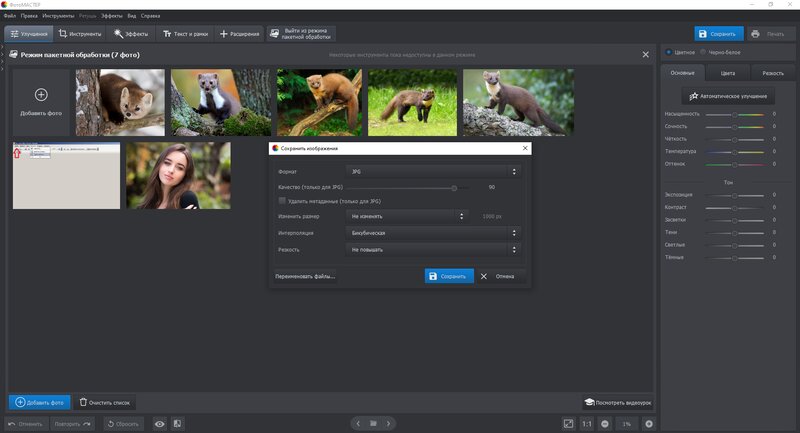This screenshot has height=433, width=800.
Task: Toggle the eye preview icon at the bottom
Action: point(160,424)
